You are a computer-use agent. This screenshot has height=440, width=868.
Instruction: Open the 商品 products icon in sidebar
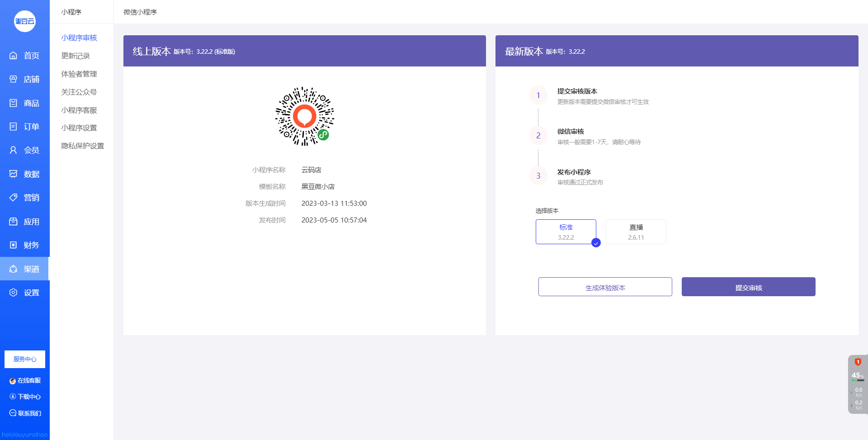(x=14, y=103)
